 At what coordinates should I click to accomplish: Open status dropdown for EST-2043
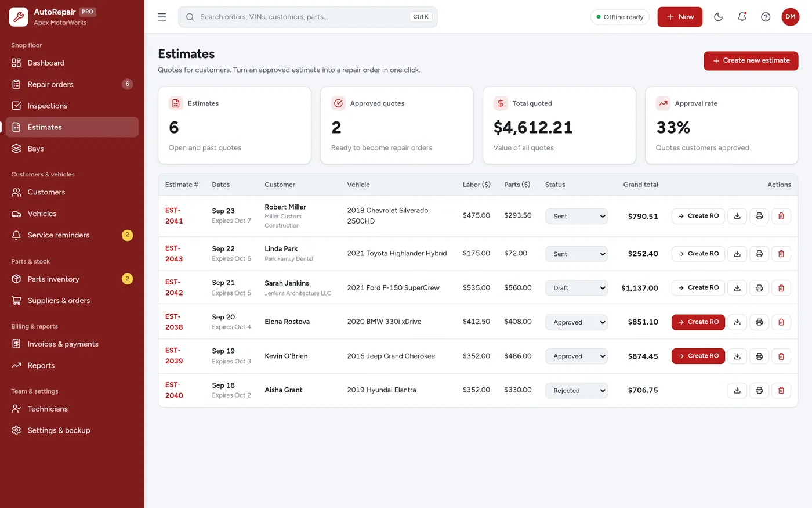click(x=577, y=254)
